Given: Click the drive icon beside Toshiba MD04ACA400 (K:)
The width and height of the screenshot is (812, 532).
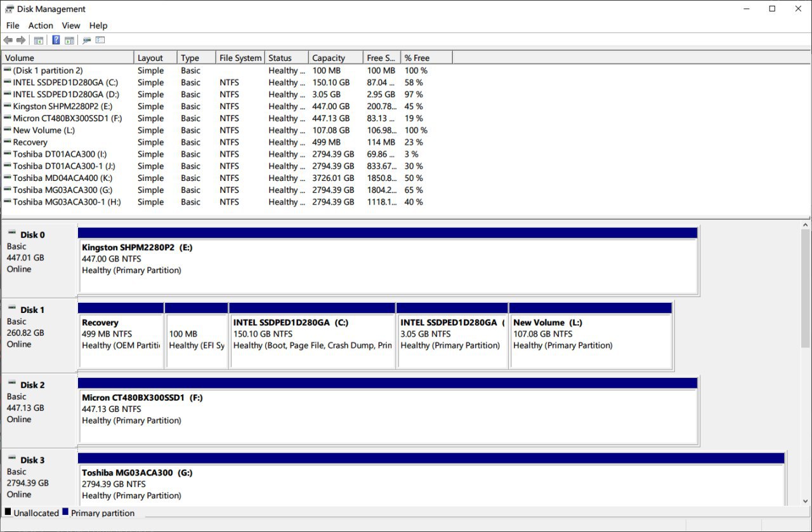Looking at the screenshot, I should coord(7,178).
